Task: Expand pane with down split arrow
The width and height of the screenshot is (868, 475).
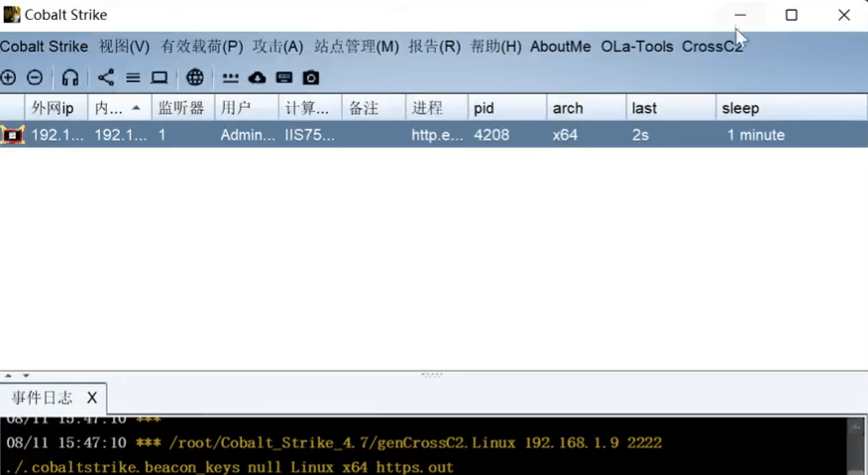Action: click(26, 376)
